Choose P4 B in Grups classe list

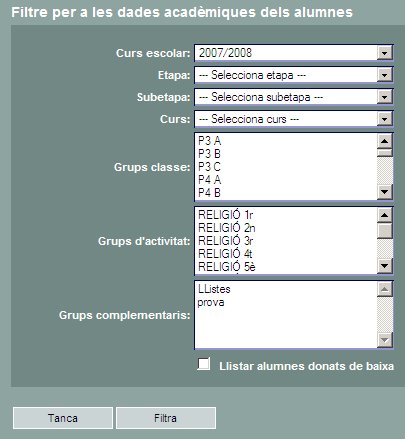[x=286, y=193]
